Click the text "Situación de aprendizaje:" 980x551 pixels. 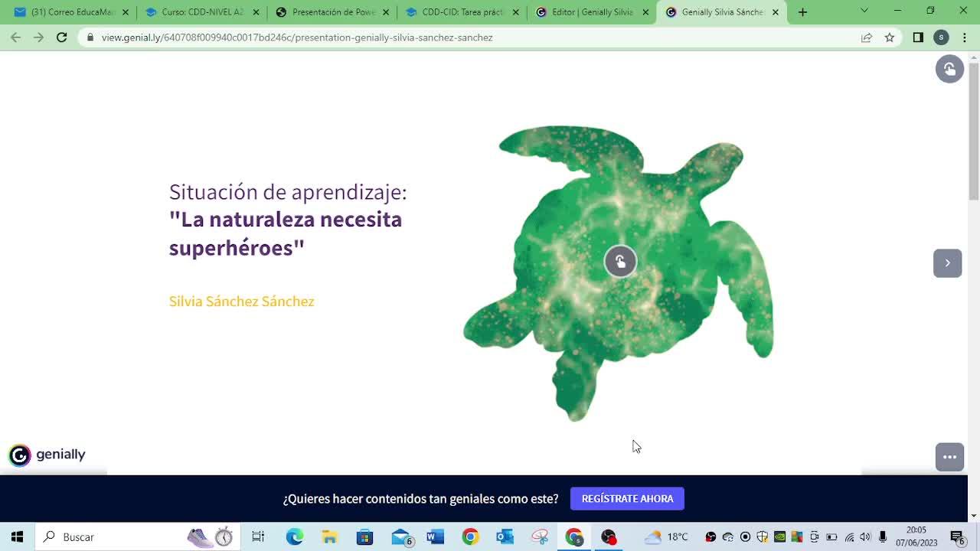288,192
